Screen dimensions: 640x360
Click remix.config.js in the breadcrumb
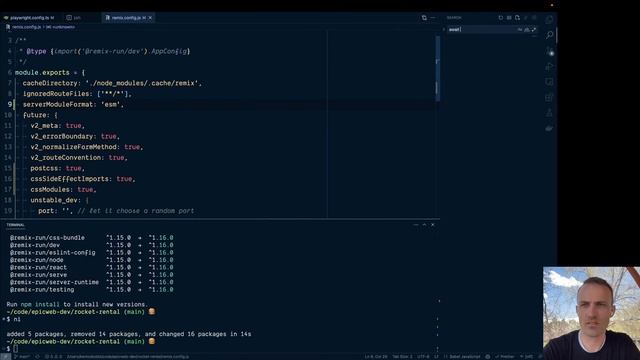pyautogui.click(x=26, y=27)
